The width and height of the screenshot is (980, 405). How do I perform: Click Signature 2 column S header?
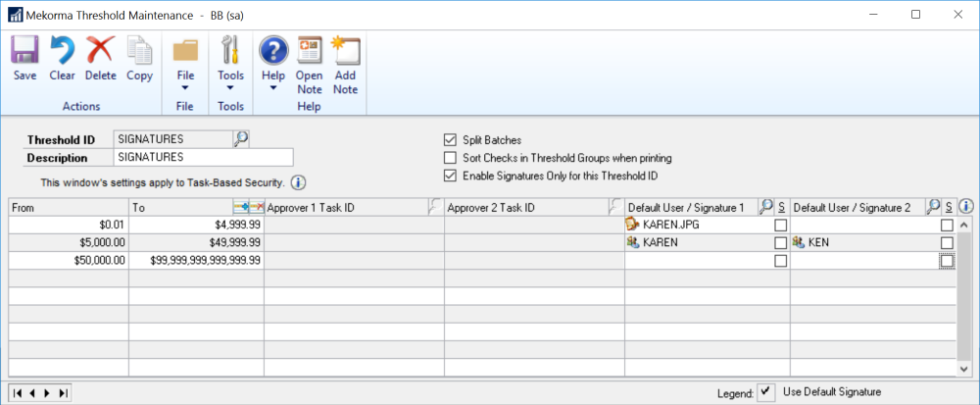pos(949,207)
